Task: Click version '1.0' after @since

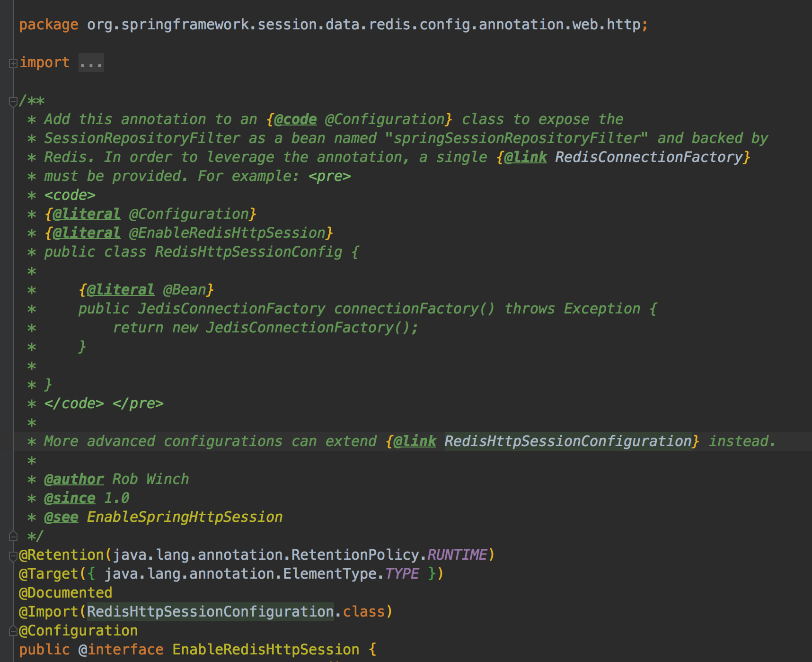Action: pos(116,498)
